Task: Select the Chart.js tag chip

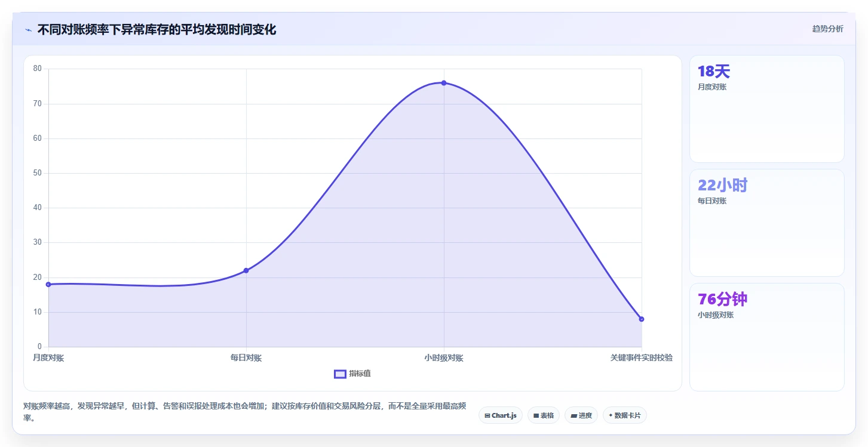Action: (501, 415)
